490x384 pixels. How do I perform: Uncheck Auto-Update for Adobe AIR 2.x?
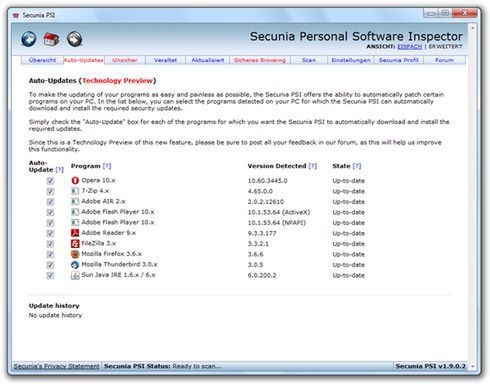pos(50,202)
